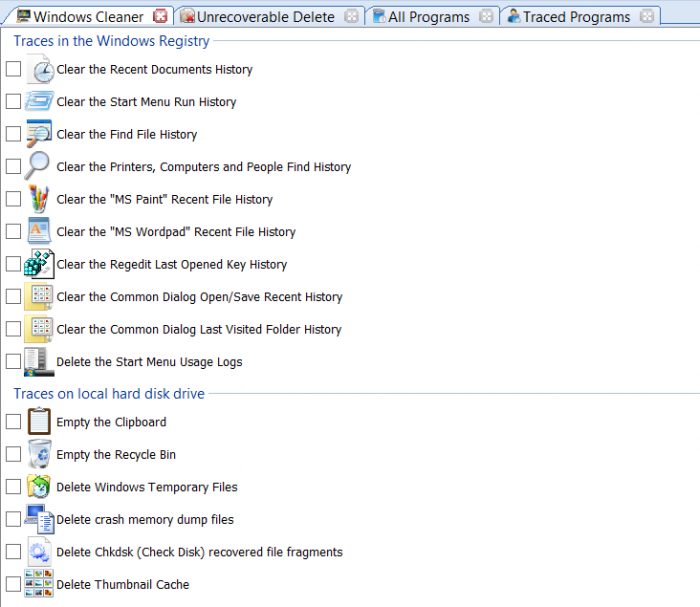Viewport: 700px width, 607px height.
Task: Click the MS Wordpad document icon
Action: coord(39,231)
